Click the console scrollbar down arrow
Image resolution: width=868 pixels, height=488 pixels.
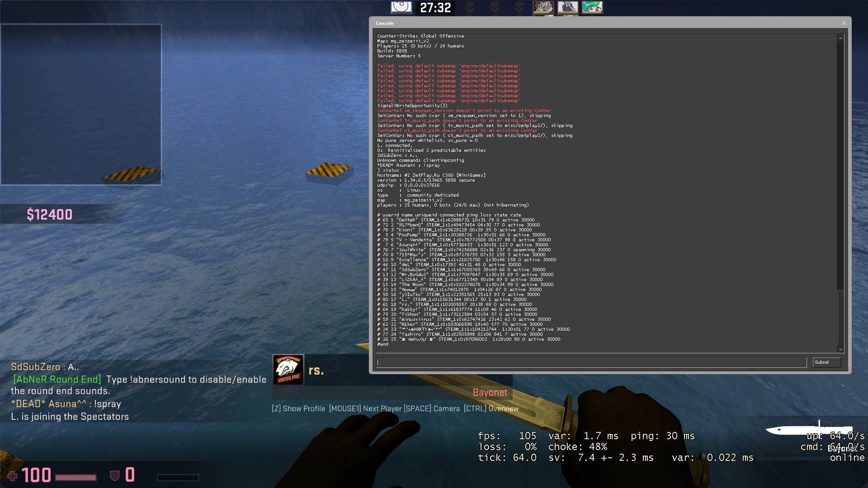click(840, 349)
